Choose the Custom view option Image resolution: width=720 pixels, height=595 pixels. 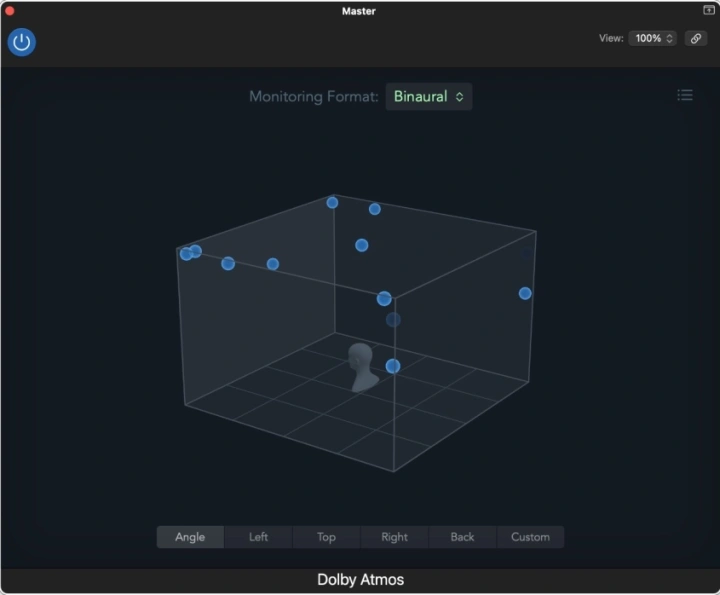530,537
